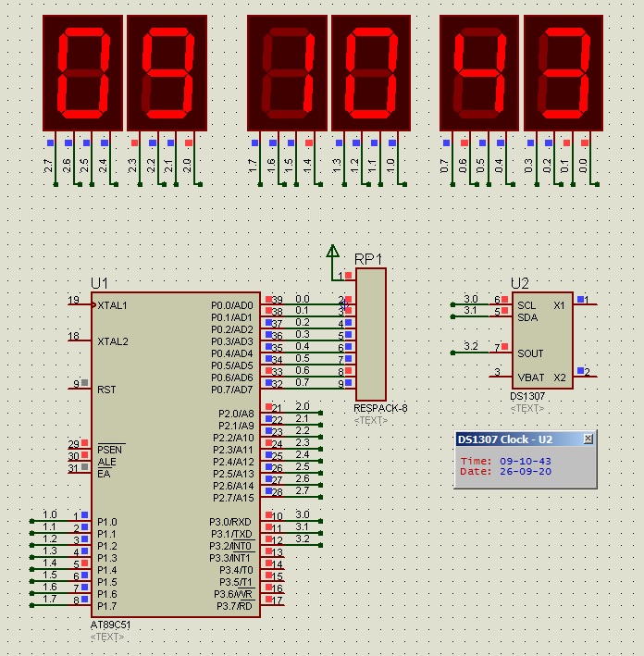The width and height of the screenshot is (644, 656).
Task: Click the XTAL2 pin name on U1
Action: [x=113, y=341]
